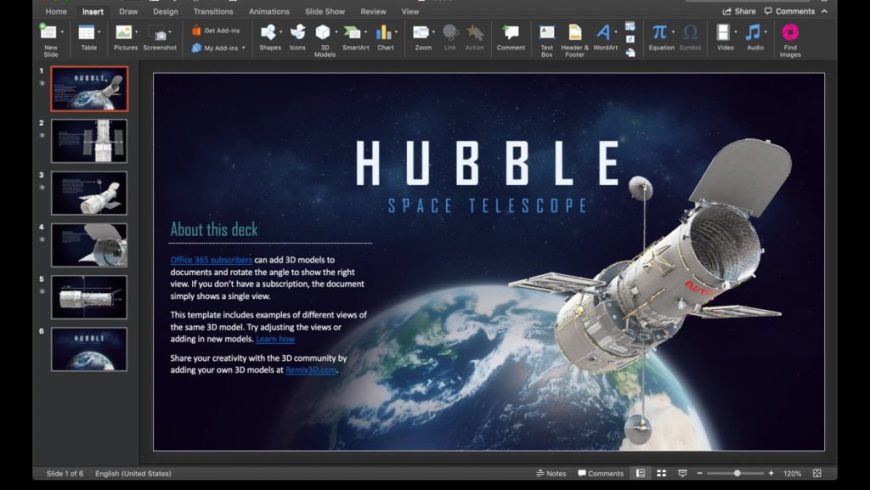Open the Table insert tool
This screenshot has width=870, height=490.
pos(88,38)
